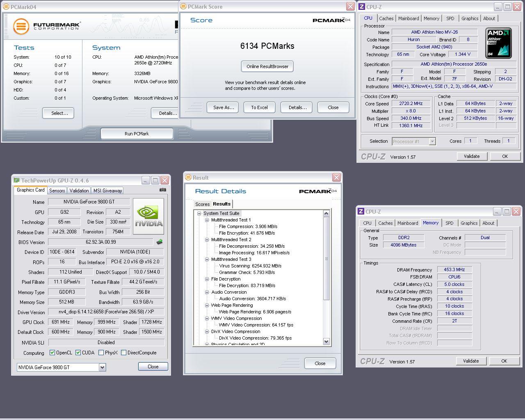Click the BIOS save chip icon in GPU-Z
The height and width of the screenshot is (420, 525).
[x=160, y=242]
